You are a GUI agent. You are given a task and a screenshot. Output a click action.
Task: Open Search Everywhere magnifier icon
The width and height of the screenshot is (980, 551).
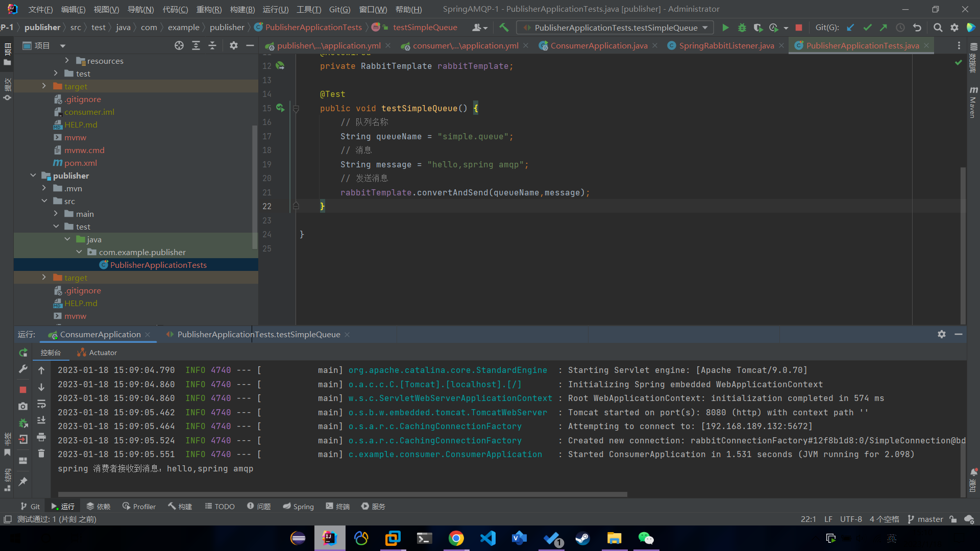coord(938,28)
